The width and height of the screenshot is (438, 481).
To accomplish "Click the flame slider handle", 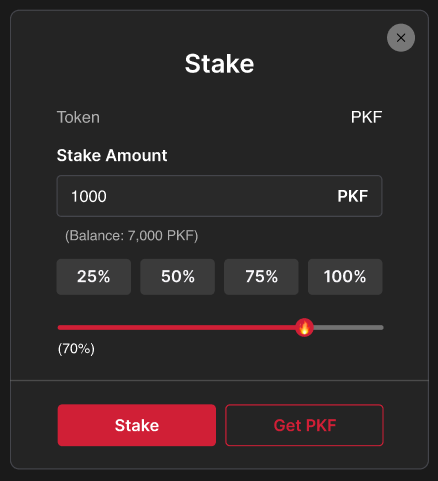I will (304, 328).
